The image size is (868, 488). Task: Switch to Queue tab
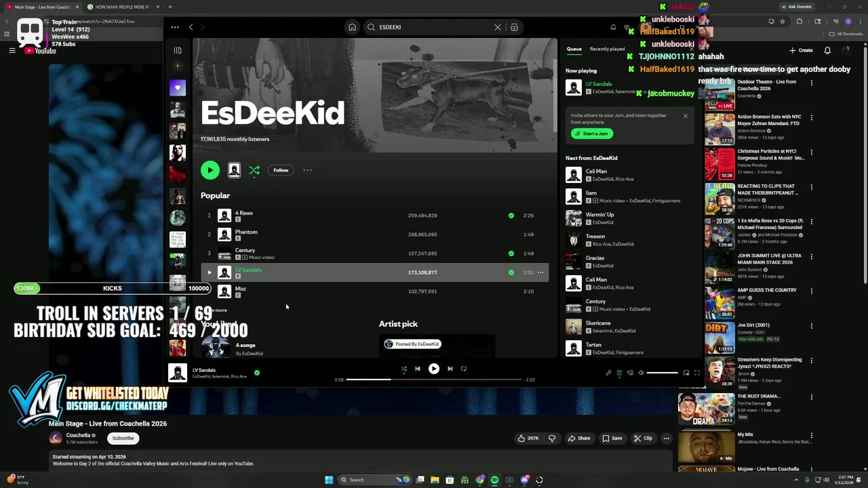[574, 49]
